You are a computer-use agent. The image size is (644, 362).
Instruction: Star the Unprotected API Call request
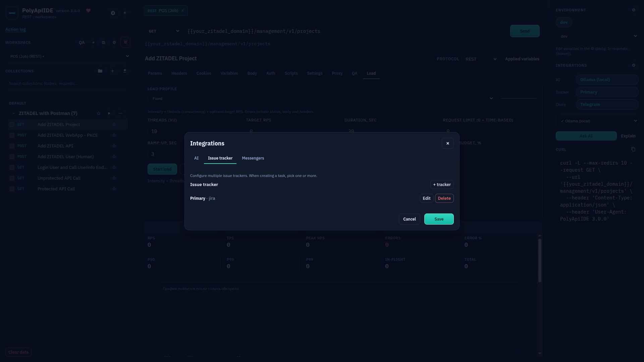click(x=114, y=178)
